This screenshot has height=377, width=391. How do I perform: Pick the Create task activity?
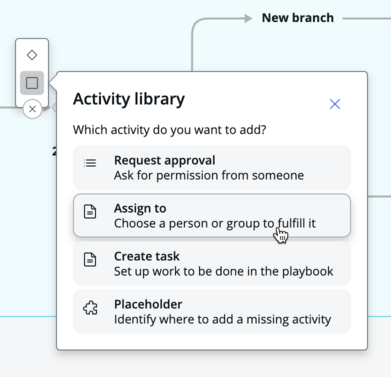pyautogui.click(x=212, y=264)
